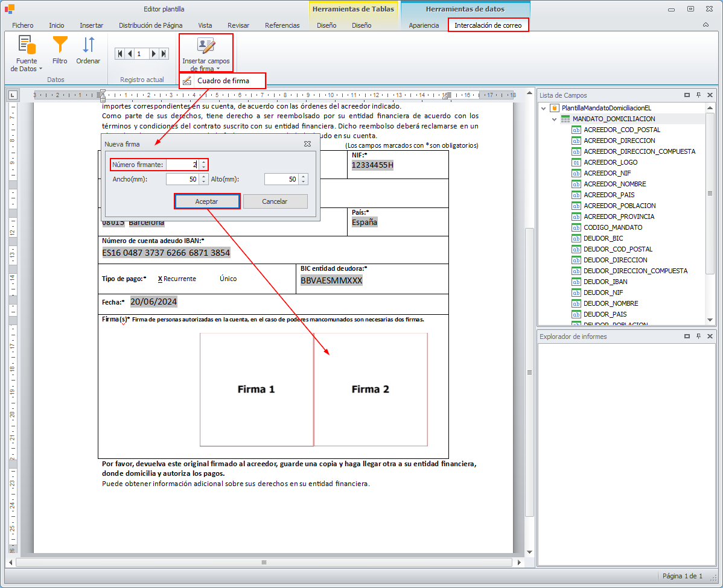Jump to the last record
This screenshot has height=588, width=723.
163,54
